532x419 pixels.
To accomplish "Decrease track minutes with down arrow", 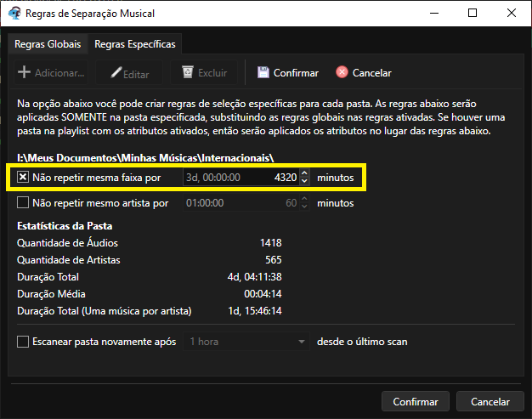I will pyautogui.click(x=304, y=182).
